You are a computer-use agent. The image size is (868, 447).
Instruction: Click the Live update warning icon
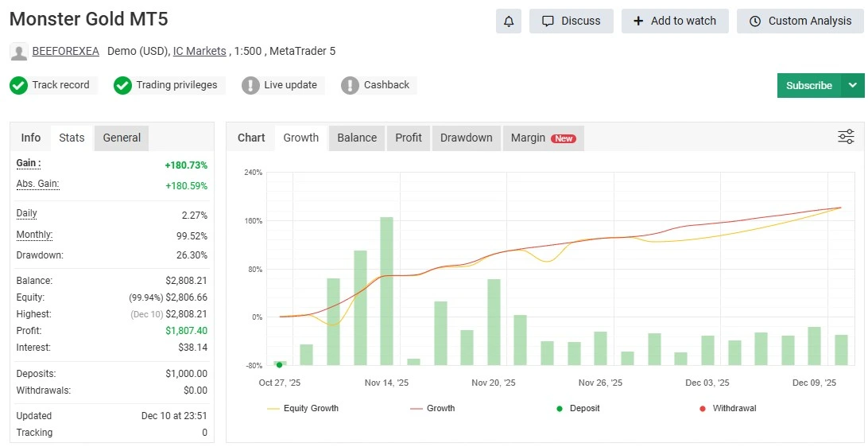[x=250, y=85]
